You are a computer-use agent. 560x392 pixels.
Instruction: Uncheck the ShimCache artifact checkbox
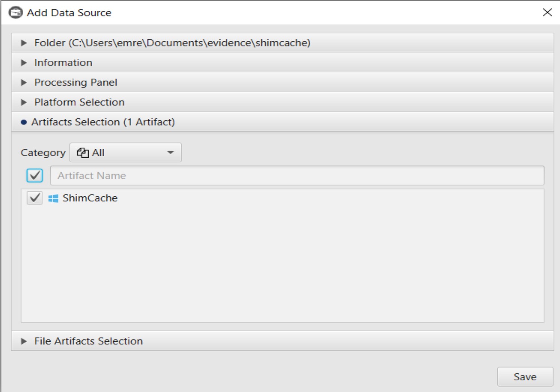(35, 198)
